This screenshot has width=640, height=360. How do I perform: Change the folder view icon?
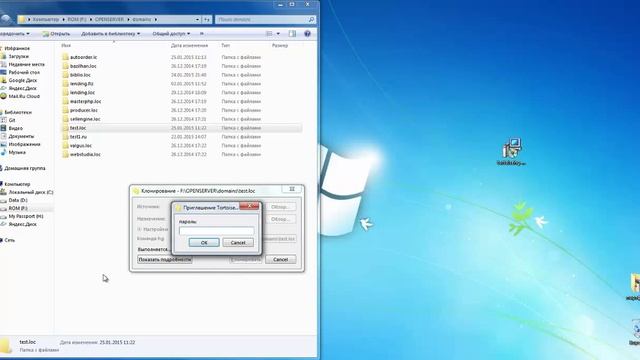tap(269, 34)
